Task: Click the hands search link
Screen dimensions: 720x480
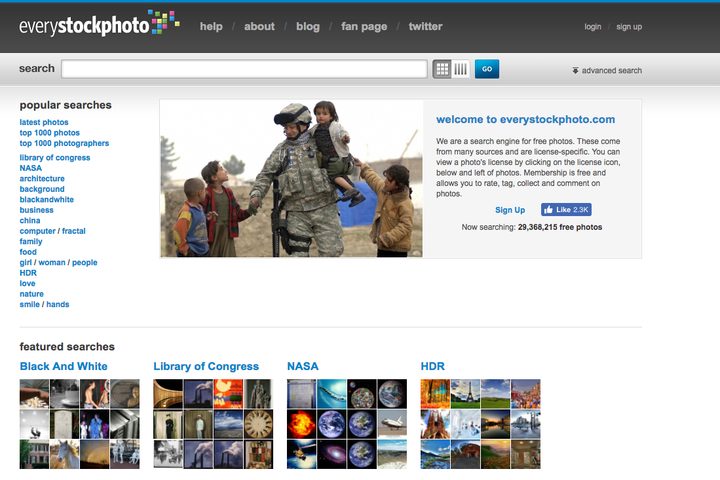Action: pyautogui.click(x=58, y=305)
